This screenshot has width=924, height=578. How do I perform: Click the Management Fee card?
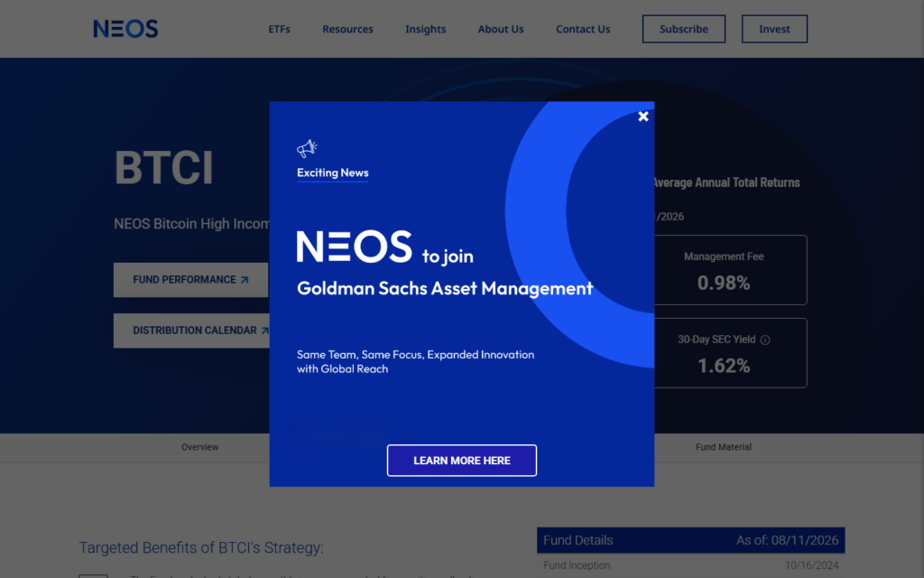[x=729, y=270]
